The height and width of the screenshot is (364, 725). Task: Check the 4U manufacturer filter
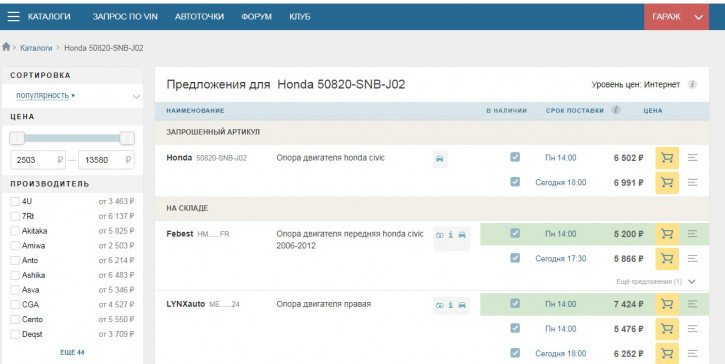[x=15, y=201]
